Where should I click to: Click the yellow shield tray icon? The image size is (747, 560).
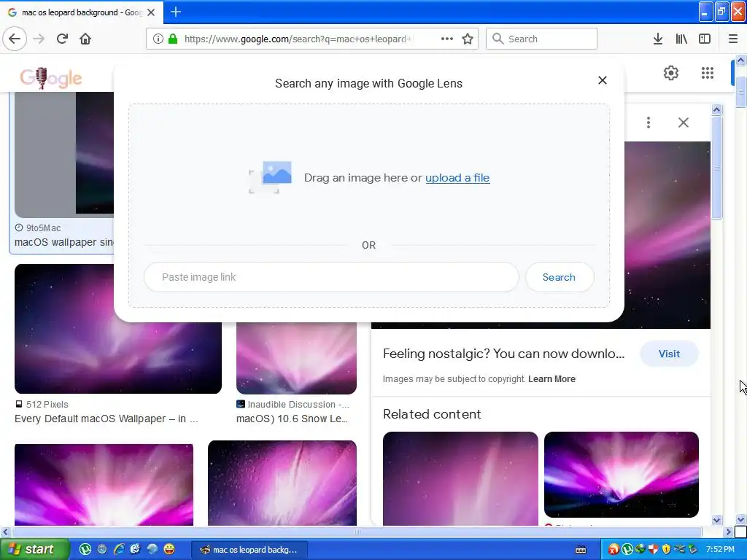pyautogui.click(x=666, y=550)
